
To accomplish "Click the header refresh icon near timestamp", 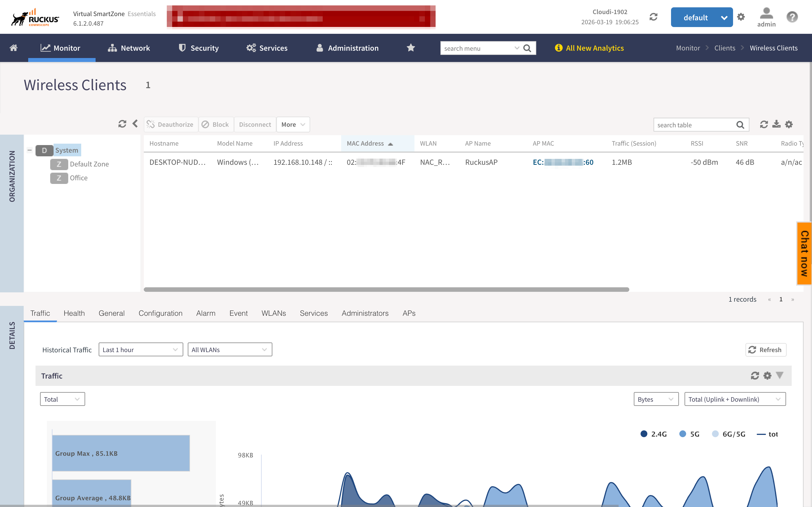I will 653,17.
